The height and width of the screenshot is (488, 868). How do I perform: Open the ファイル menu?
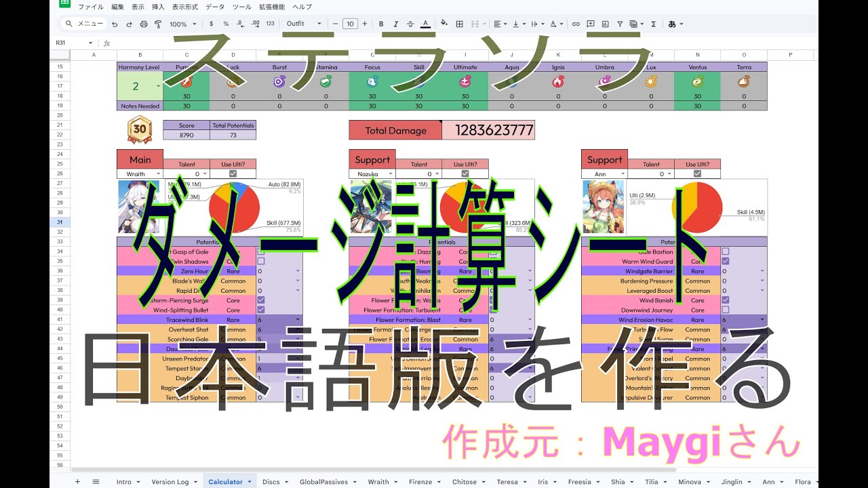(90, 7)
